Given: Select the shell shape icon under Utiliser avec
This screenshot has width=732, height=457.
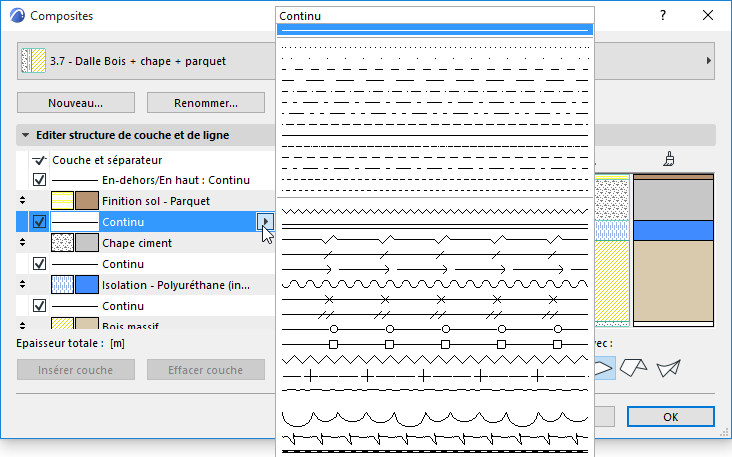Looking at the screenshot, I should point(669,368).
